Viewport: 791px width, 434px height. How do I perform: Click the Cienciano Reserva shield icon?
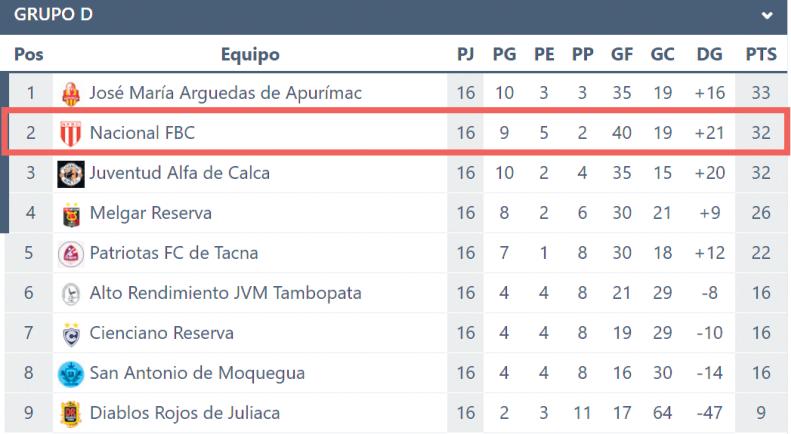tap(71, 334)
